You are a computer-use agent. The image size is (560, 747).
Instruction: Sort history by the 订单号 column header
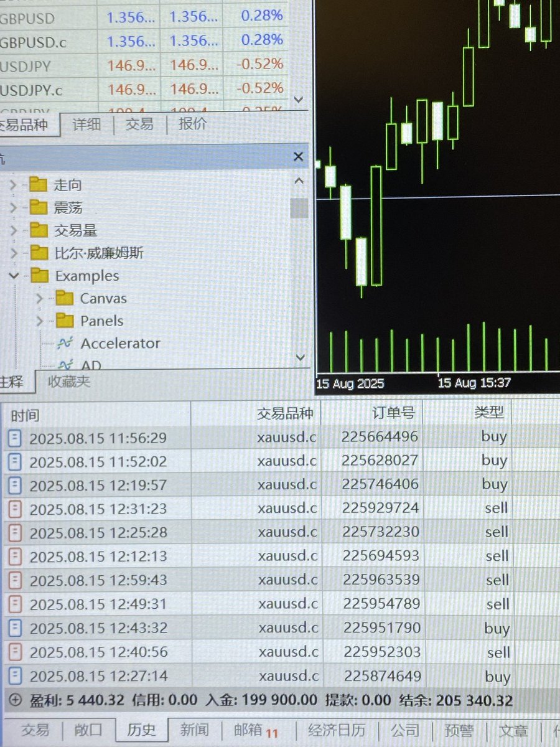click(393, 413)
